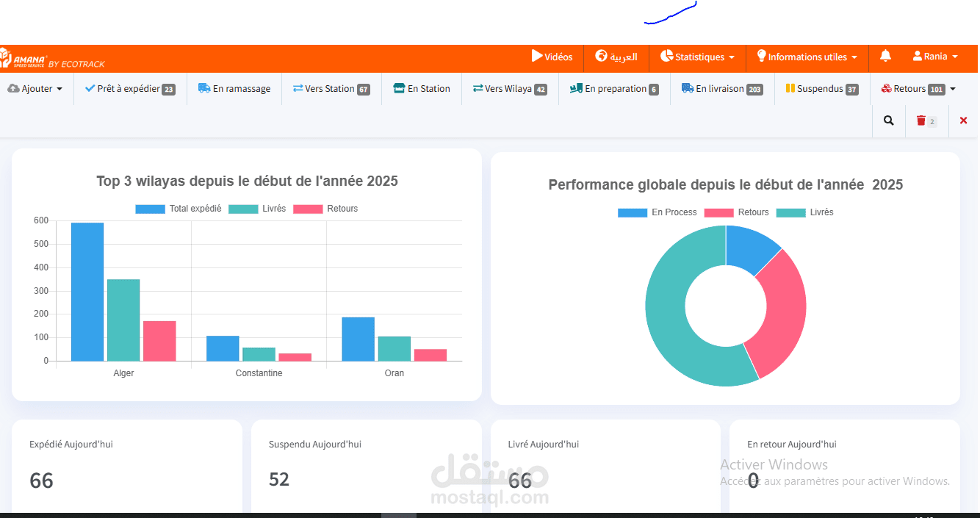
Task: Click the Expédié Aujourd'hui stats card
Action: 126,463
